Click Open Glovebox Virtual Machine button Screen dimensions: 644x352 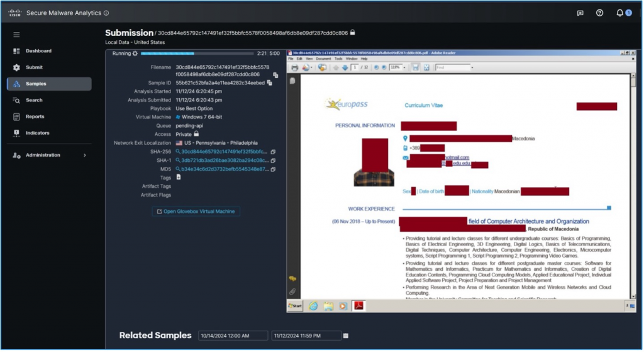(196, 212)
